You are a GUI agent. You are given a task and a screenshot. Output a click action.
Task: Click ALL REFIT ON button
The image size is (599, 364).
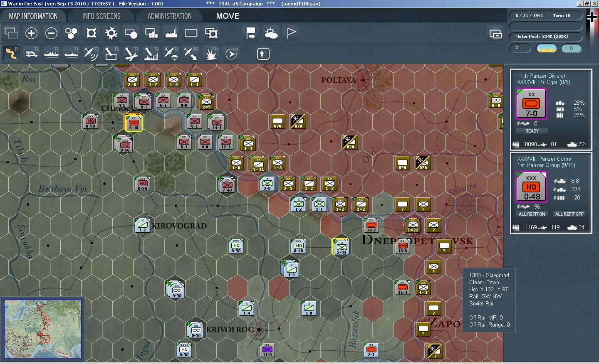(x=532, y=214)
